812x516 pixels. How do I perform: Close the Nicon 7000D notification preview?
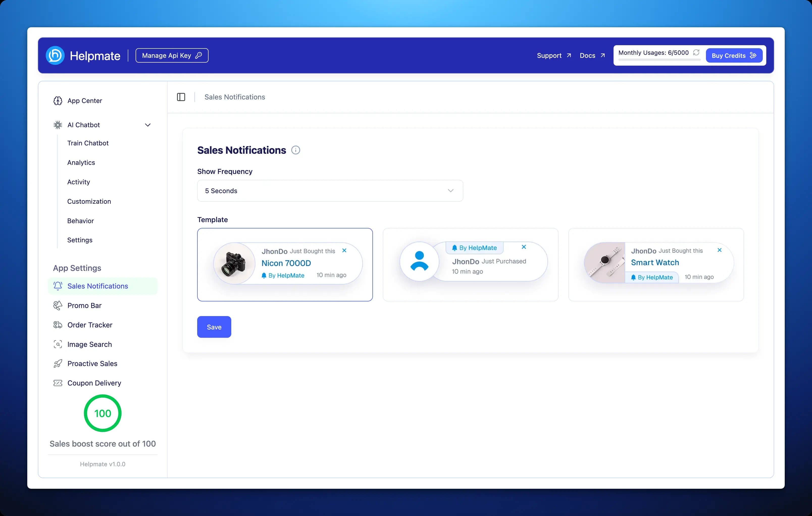(344, 251)
